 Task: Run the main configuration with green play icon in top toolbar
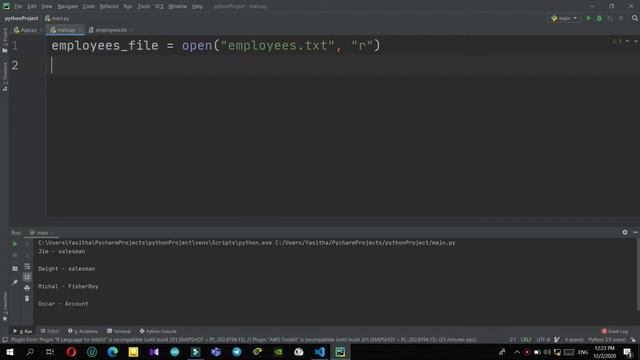coord(588,18)
